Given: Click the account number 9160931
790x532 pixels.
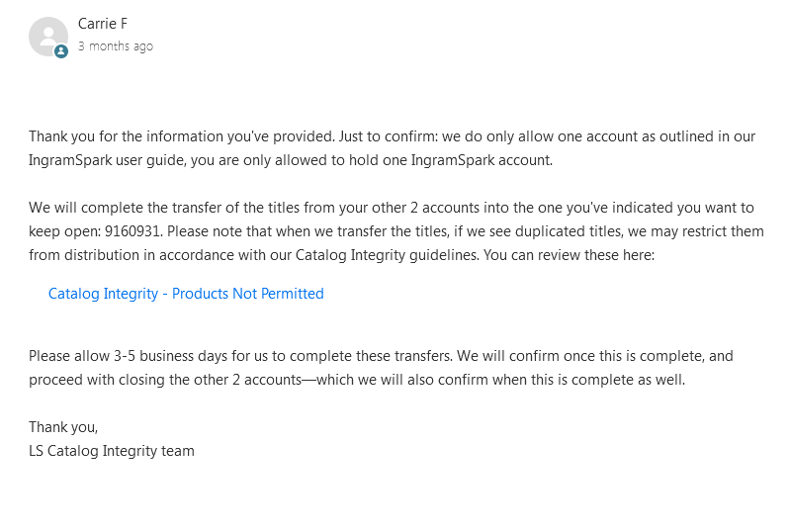Looking at the screenshot, I should (x=133, y=231).
